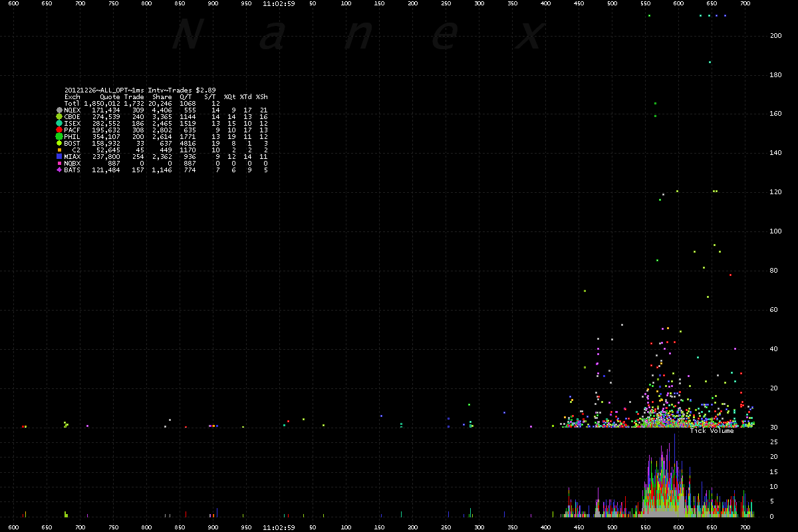Click the teal ISEX legend marker
The image size is (798, 532).
(60, 123)
